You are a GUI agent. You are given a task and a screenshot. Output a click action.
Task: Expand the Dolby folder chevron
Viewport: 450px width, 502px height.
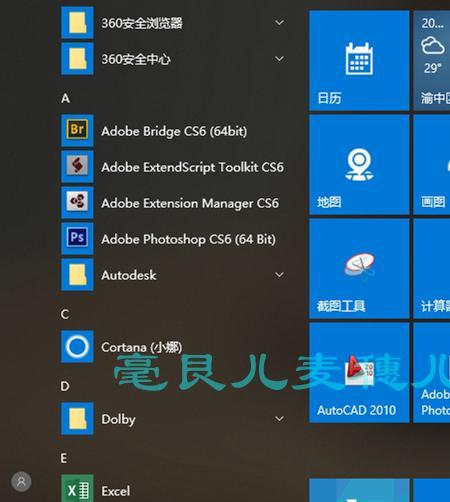click(279, 419)
